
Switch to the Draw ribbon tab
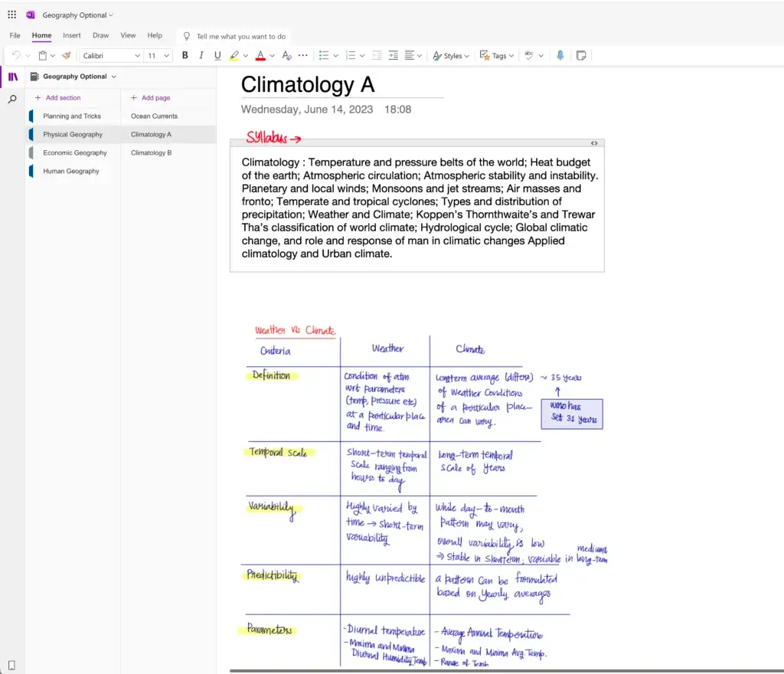[100, 35]
